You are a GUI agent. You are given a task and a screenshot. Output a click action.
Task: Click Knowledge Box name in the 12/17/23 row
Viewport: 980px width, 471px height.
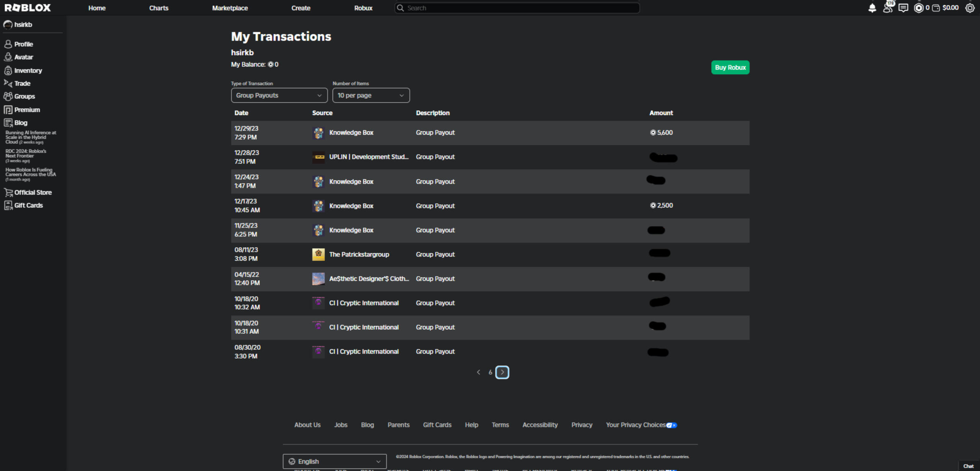(351, 206)
